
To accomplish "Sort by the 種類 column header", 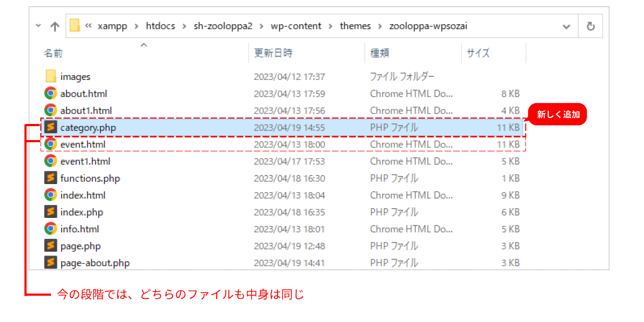I will coord(379,53).
